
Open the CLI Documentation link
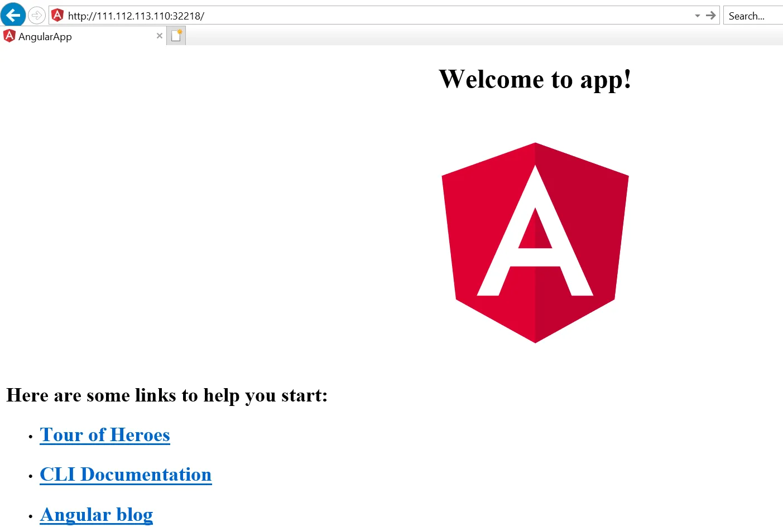126,475
